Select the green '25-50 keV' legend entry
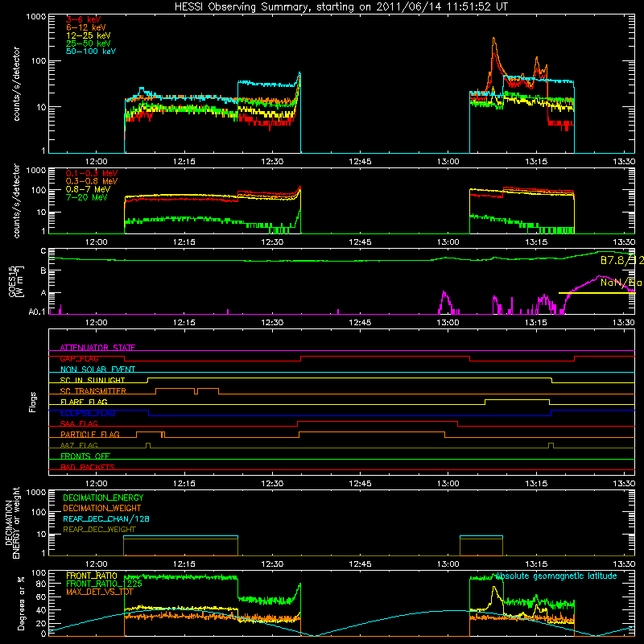 [x=89, y=43]
